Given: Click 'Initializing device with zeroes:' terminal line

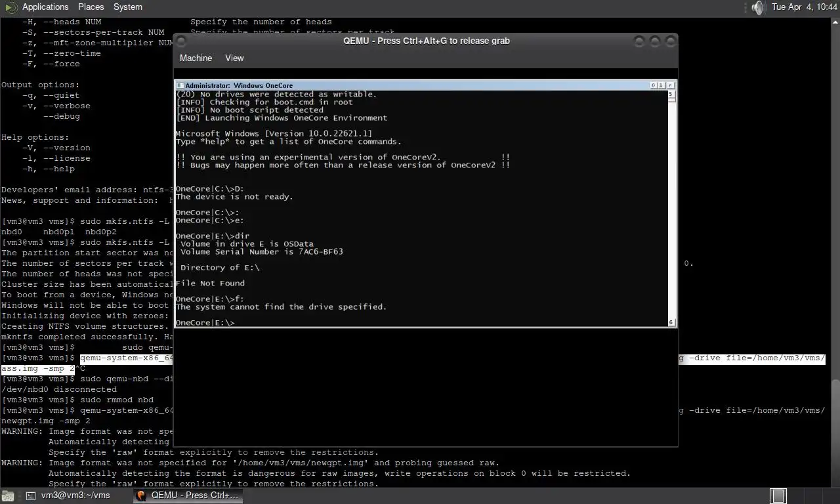Looking at the screenshot, I should click(85, 316).
